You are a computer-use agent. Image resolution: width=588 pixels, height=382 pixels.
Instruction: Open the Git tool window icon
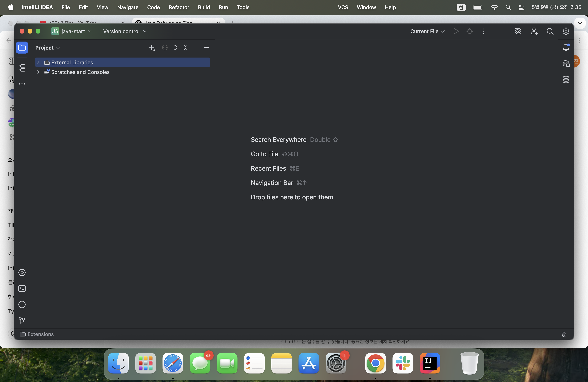[22, 320]
